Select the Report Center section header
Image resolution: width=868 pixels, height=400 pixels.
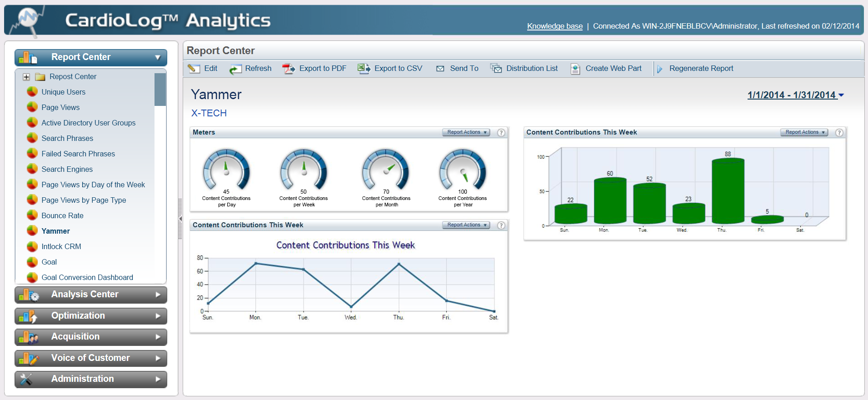point(91,57)
